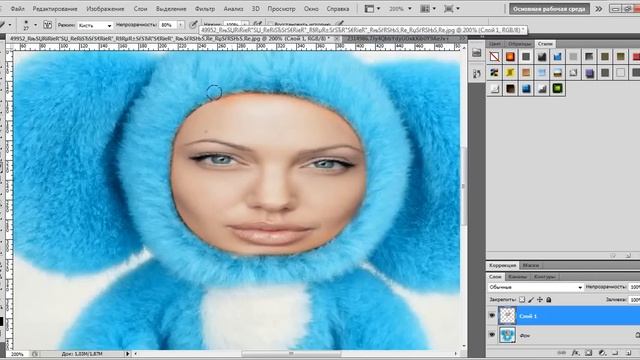Close the active document tab
This screenshot has width=640, height=360.
337,38
